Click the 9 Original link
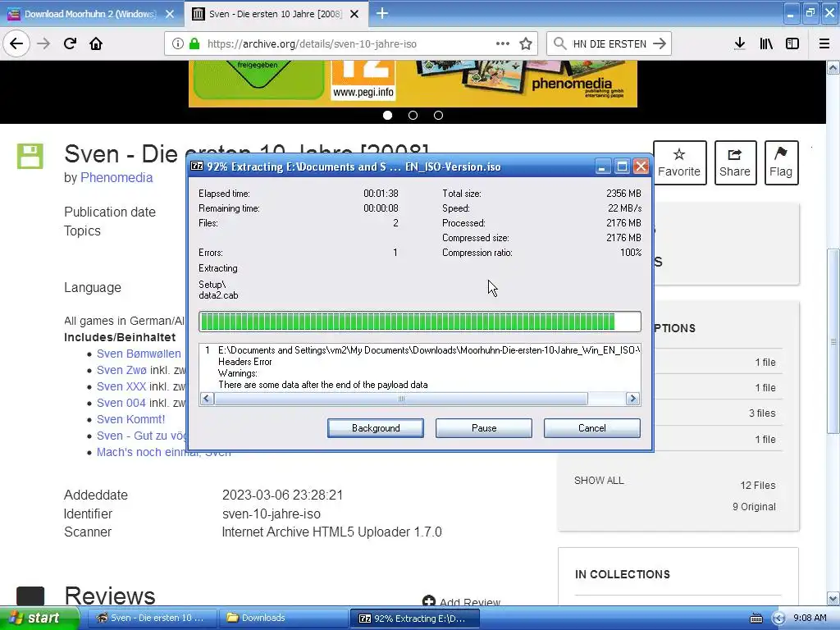840x630 pixels. (754, 507)
